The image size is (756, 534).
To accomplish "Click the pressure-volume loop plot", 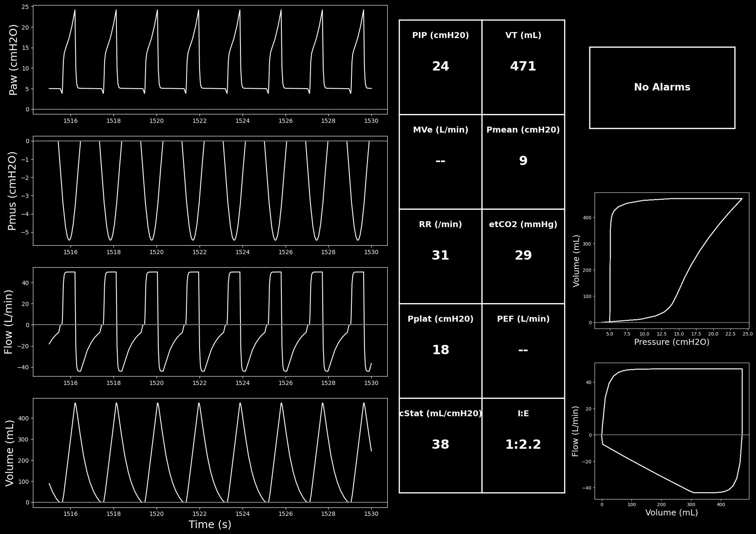I will point(672,260).
